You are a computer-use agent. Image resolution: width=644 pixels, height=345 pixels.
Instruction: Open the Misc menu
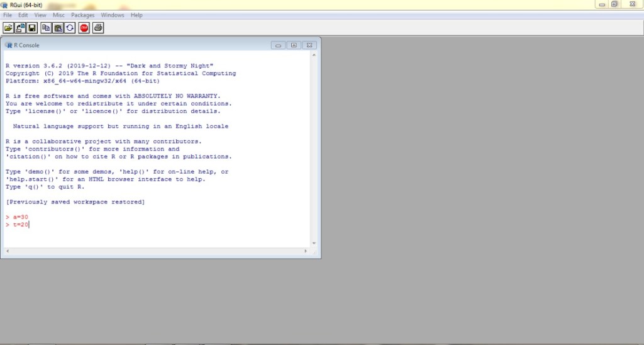coord(58,14)
